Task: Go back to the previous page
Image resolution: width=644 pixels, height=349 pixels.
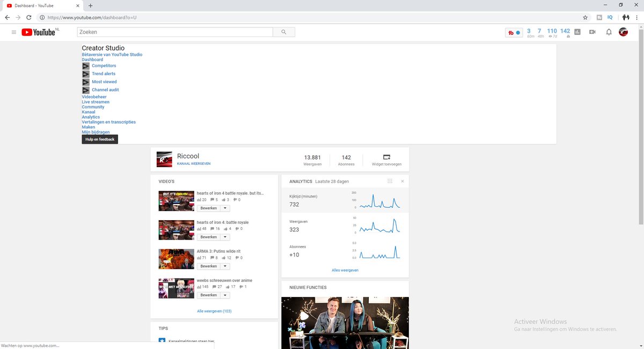Action: pyautogui.click(x=8, y=17)
